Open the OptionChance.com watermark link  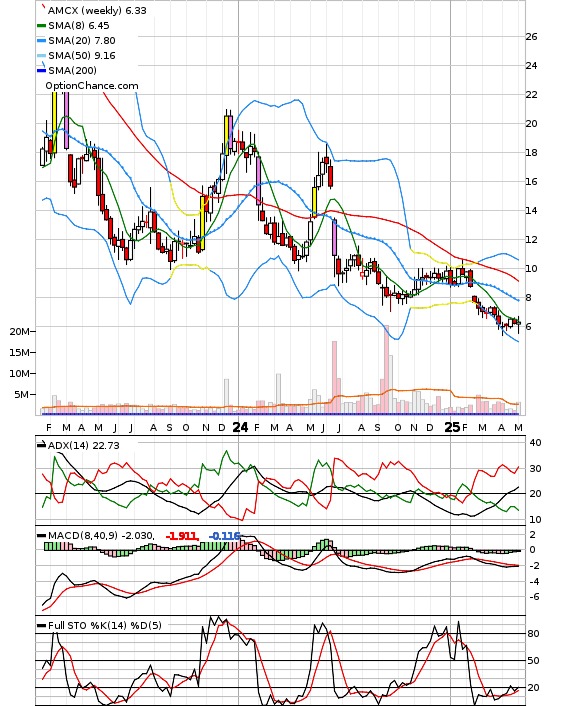[x=92, y=86]
